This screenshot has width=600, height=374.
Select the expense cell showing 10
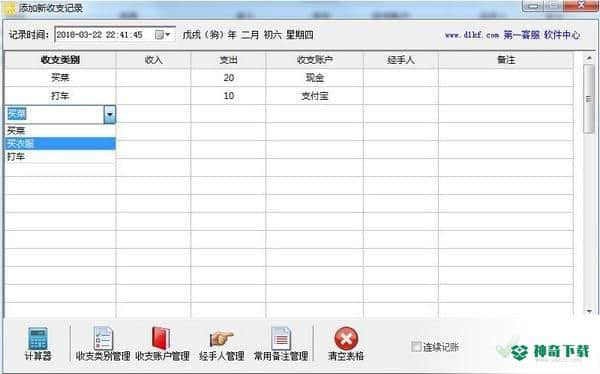(228, 96)
